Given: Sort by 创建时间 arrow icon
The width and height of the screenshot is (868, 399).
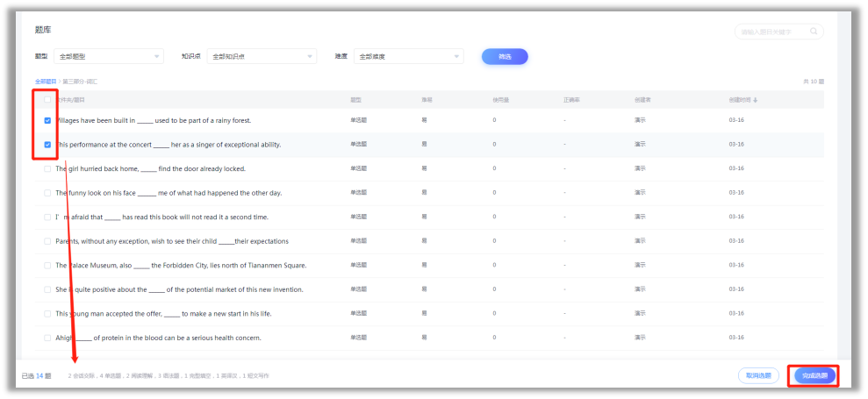Looking at the screenshot, I should coord(755,100).
